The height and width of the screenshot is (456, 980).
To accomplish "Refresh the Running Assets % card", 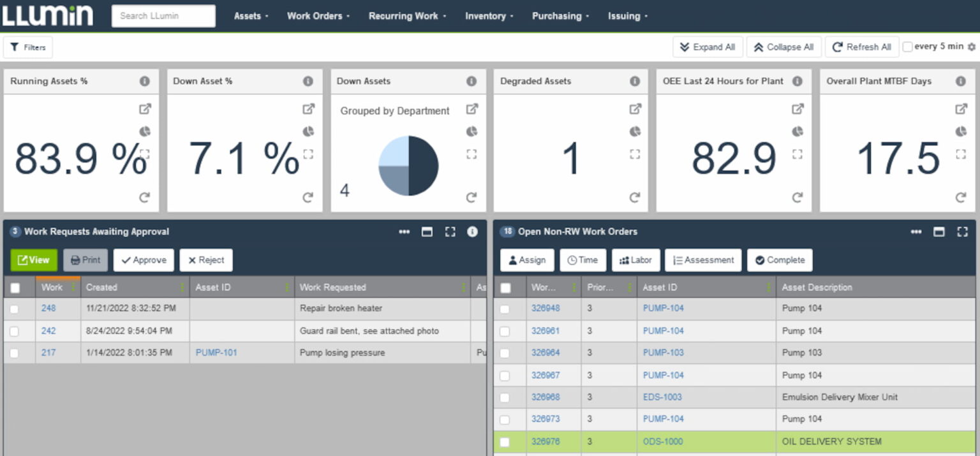I will coord(145,197).
